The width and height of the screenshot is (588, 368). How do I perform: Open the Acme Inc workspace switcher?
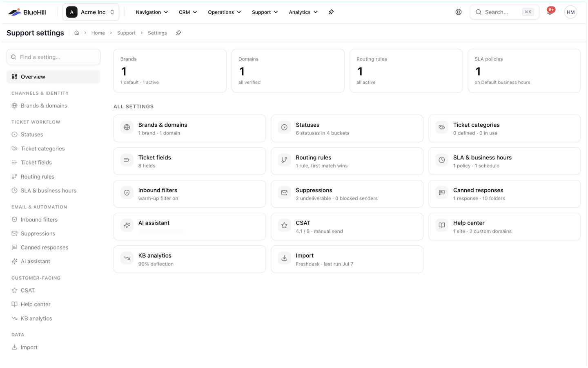click(91, 12)
